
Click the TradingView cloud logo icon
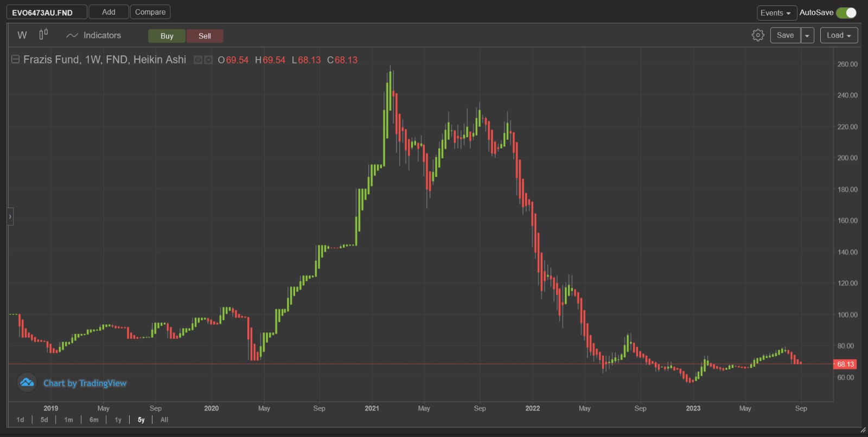pos(27,383)
